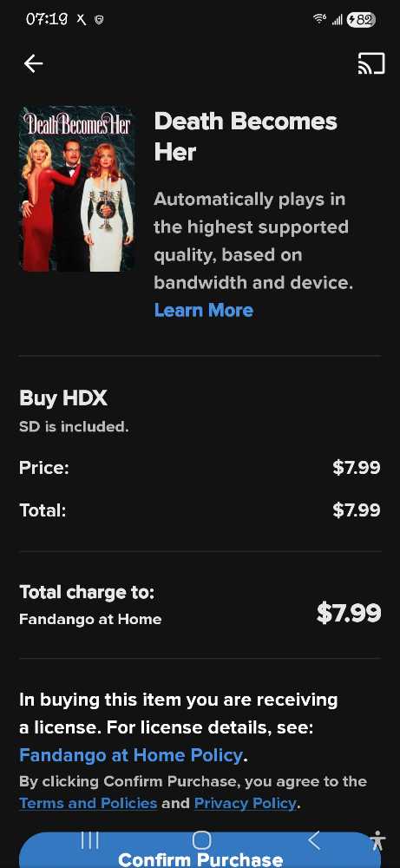Tap the Android back chevron navigation button
Screen dimensions: 400x868
tap(314, 840)
